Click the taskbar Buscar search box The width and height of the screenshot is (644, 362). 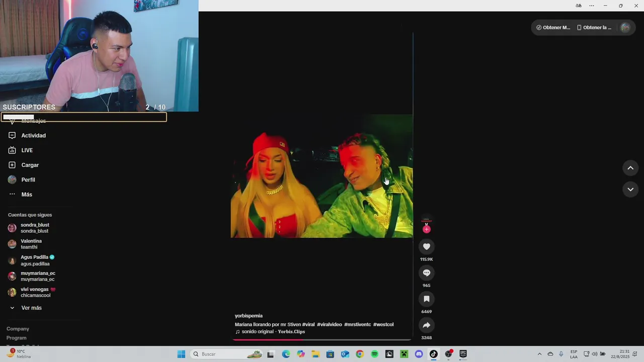click(x=227, y=354)
